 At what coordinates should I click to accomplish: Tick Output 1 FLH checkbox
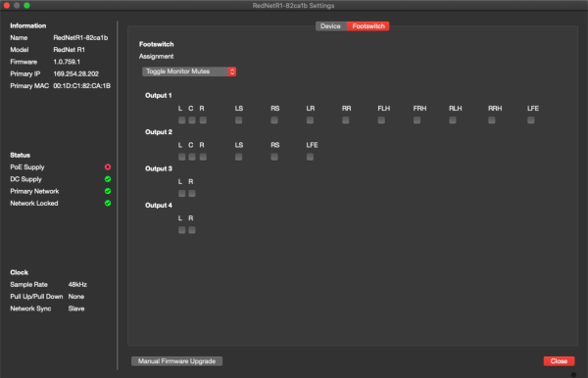[x=381, y=120]
